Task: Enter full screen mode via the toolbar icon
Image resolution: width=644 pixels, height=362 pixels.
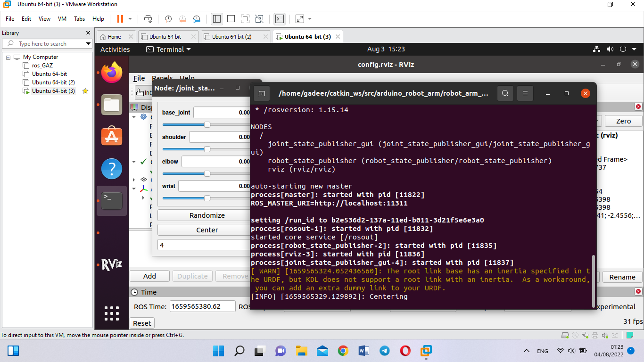Action: 245,19
